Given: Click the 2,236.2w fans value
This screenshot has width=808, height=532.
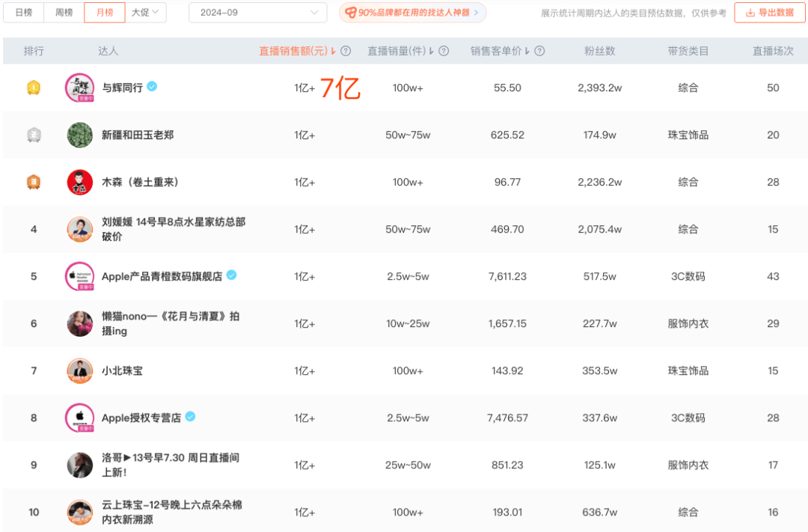Looking at the screenshot, I should [x=600, y=182].
